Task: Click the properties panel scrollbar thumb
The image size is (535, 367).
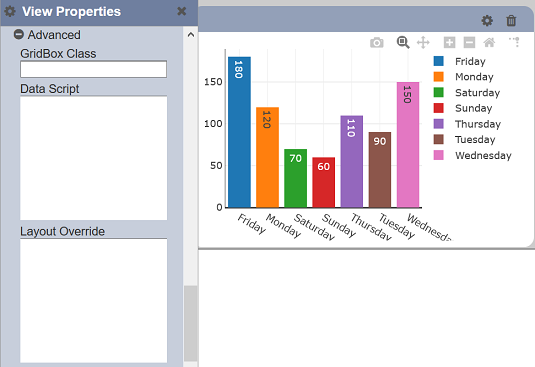Action: [190, 323]
